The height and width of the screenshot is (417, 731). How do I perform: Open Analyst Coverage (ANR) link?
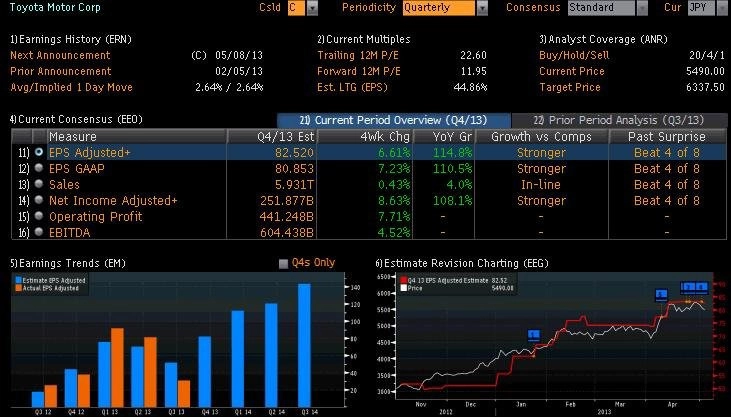click(603, 39)
